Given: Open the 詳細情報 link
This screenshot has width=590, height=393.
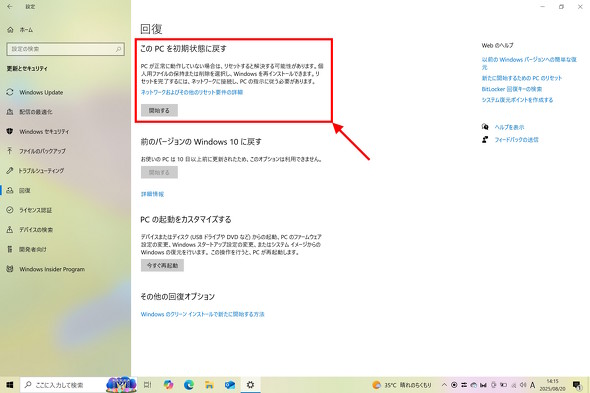Looking at the screenshot, I should 152,194.
